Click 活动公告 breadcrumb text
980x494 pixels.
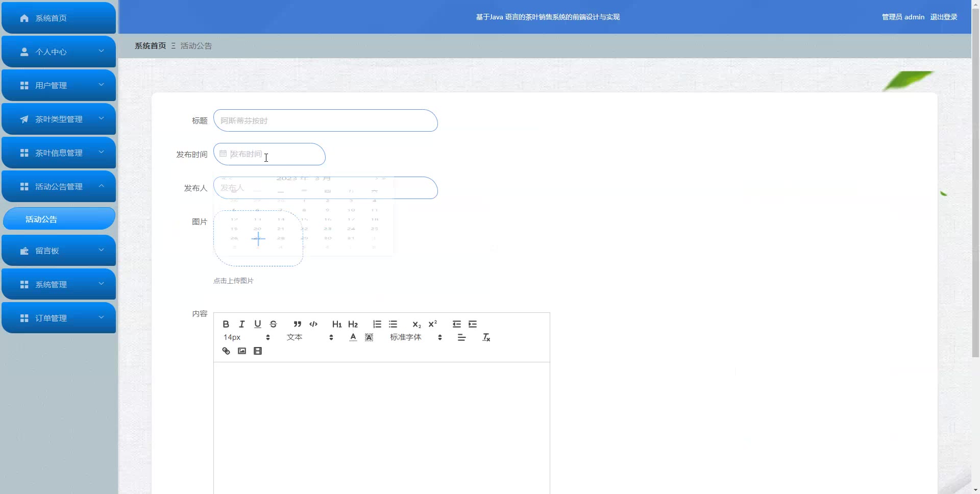[196, 46]
